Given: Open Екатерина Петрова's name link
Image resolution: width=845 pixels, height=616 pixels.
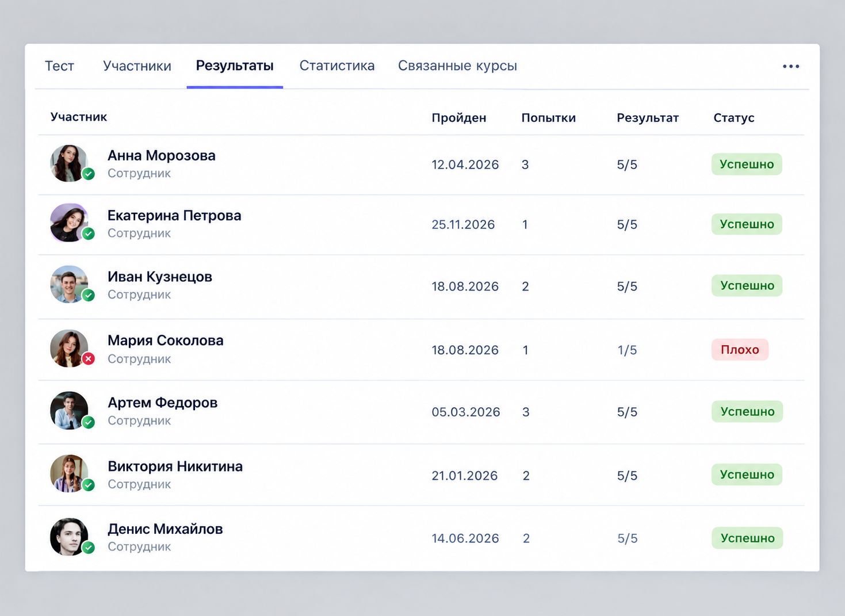Looking at the screenshot, I should [x=174, y=216].
